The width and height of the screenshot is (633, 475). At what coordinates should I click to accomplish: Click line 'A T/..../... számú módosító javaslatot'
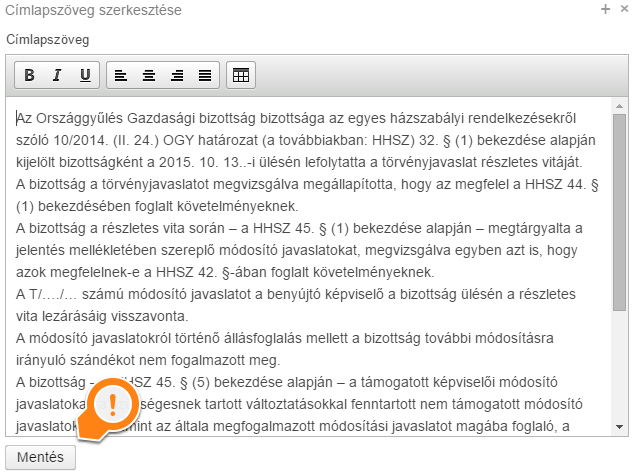(x=296, y=294)
